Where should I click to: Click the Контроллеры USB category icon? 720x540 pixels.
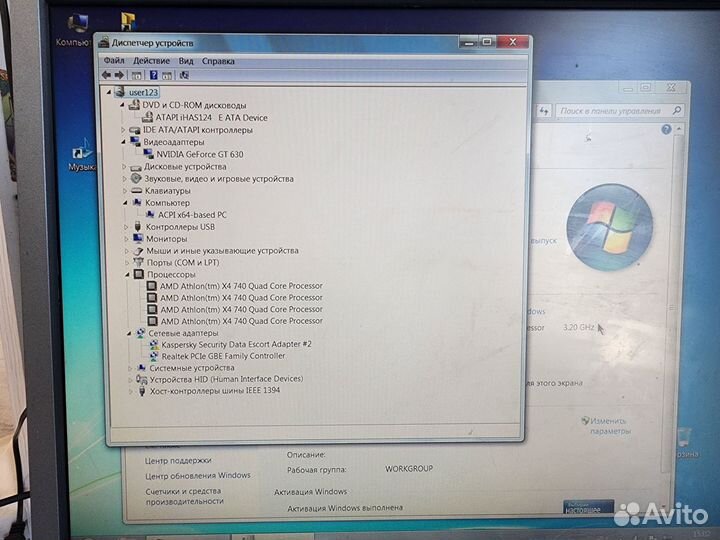pos(137,226)
